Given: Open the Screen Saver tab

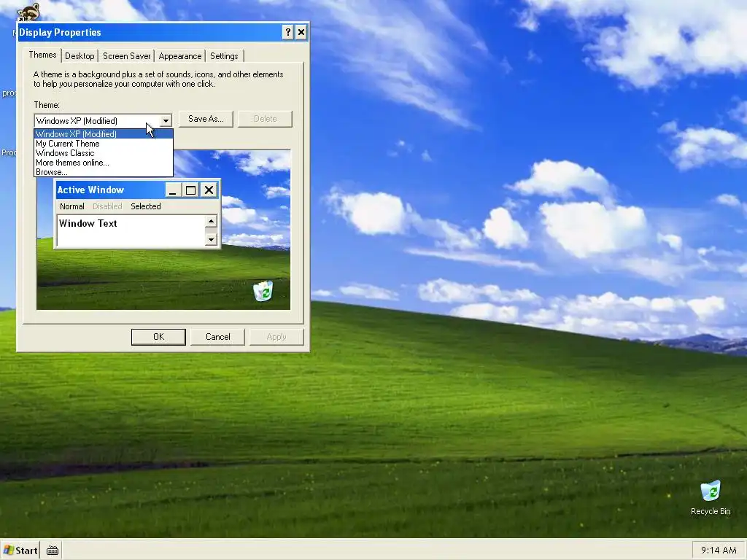Looking at the screenshot, I should click(x=127, y=56).
